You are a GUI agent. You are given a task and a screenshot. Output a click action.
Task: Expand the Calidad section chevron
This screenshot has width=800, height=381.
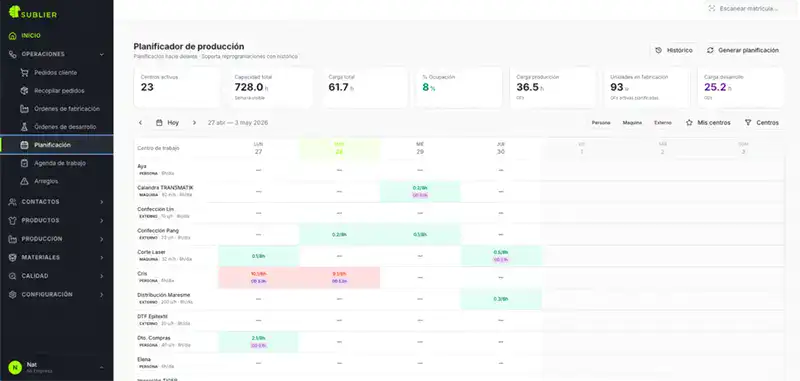point(102,276)
